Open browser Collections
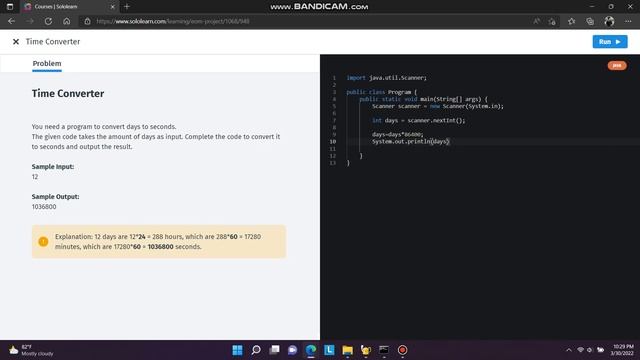640x360 pixels. 590,21
